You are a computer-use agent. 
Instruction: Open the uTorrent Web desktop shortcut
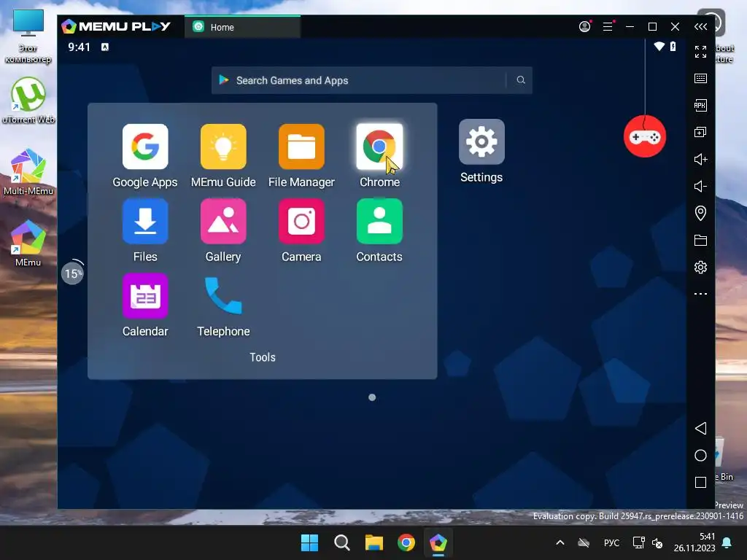coord(28,101)
